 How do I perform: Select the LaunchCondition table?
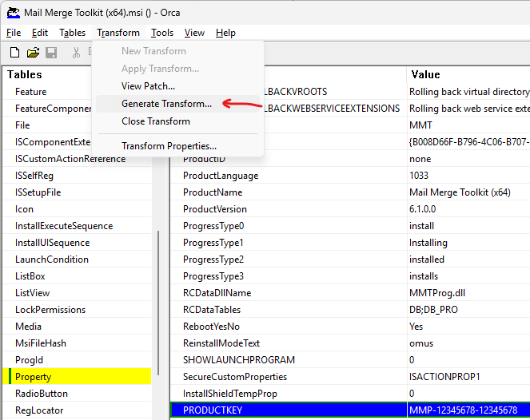tap(52, 260)
